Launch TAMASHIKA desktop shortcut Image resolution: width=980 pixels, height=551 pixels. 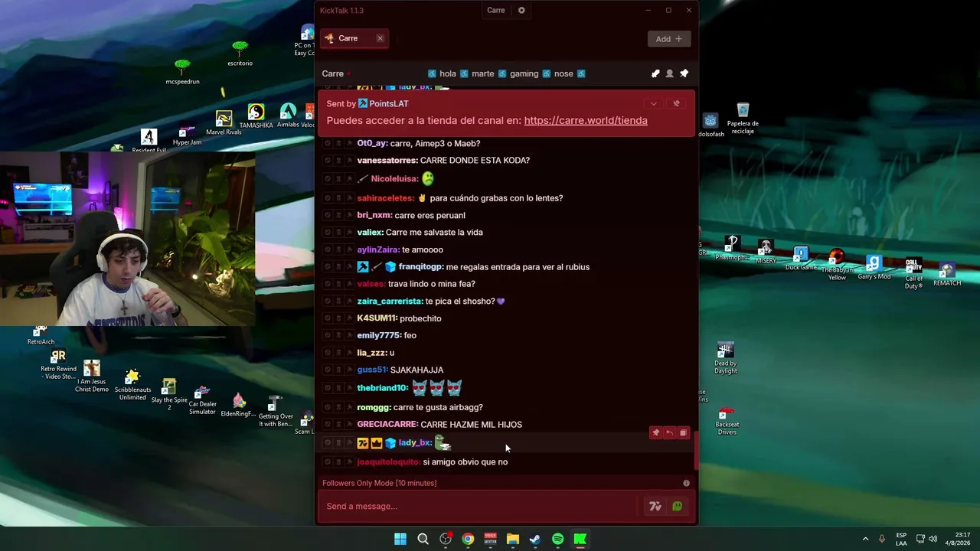256,117
